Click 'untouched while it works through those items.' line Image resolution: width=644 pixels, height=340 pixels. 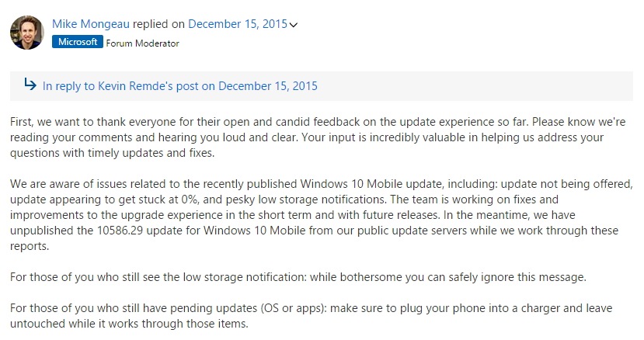[129, 324]
